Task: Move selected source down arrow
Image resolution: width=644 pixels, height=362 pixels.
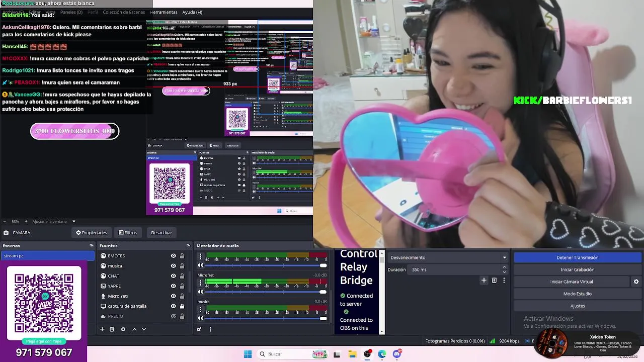Action: tap(144, 329)
